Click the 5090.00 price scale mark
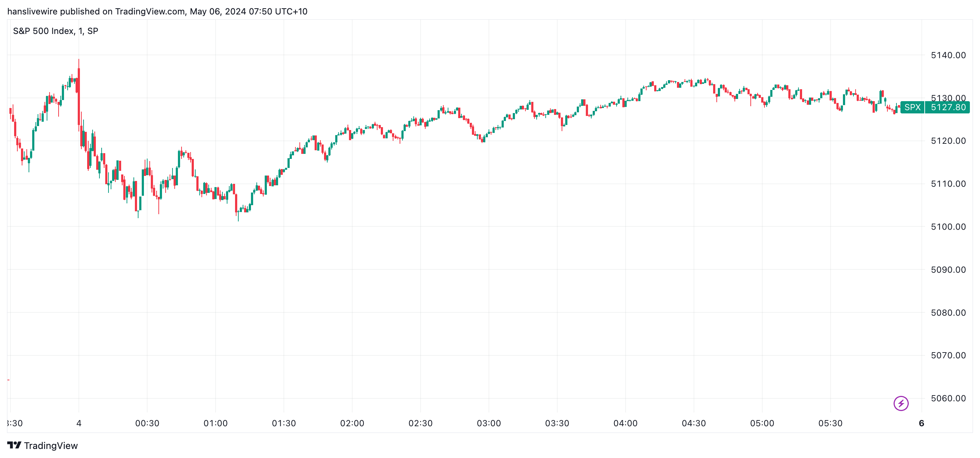Viewport: 980px width, 458px height. coord(948,270)
